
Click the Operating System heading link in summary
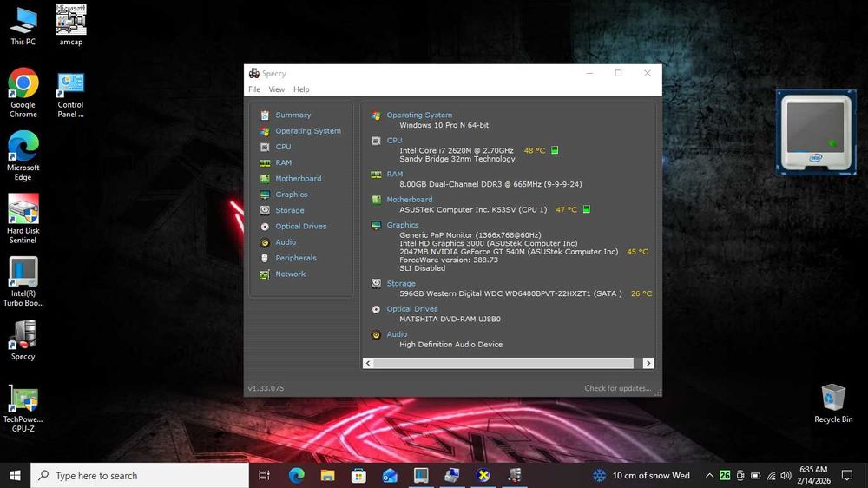[419, 115]
